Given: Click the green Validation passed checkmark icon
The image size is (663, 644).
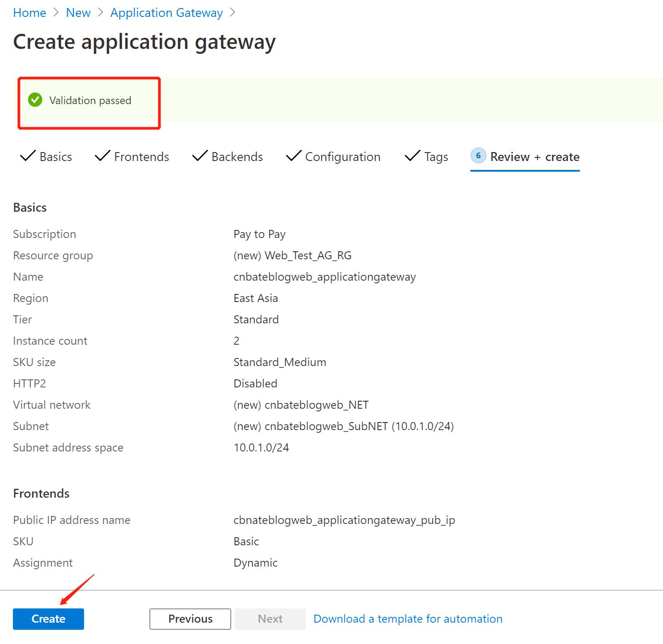Looking at the screenshot, I should coord(36,100).
